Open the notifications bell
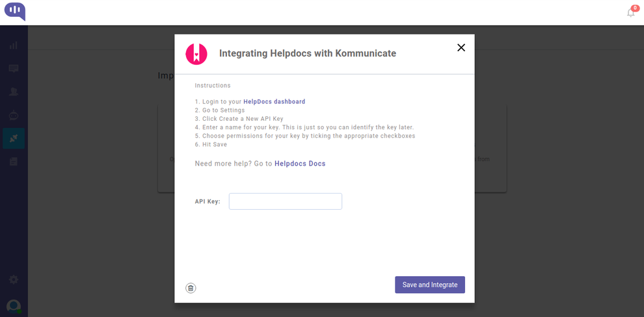Screen dimensions: 644x317 630,13
